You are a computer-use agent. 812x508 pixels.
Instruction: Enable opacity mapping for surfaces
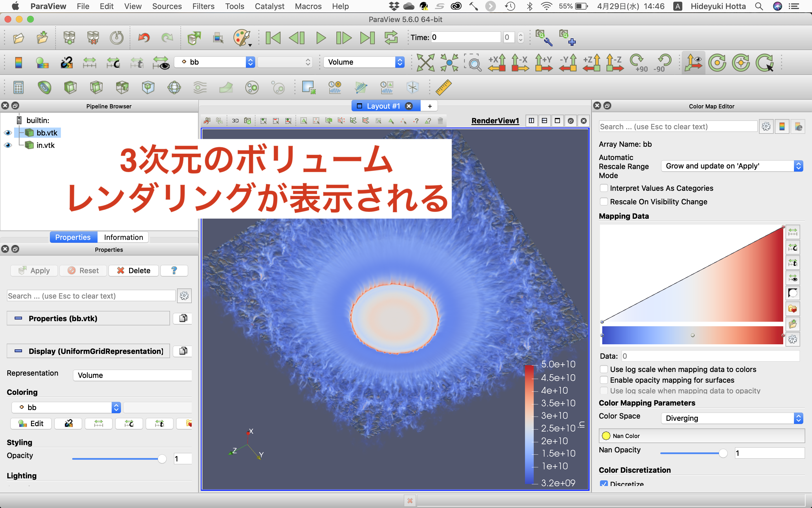(604, 380)
